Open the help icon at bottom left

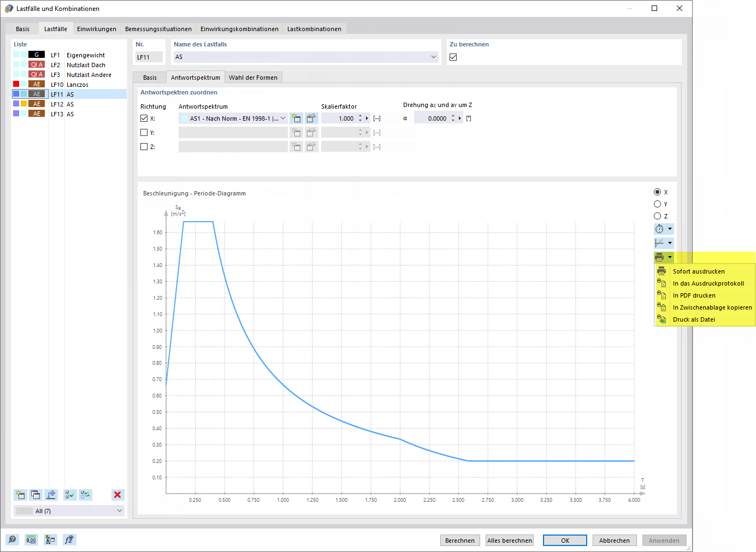12,539
